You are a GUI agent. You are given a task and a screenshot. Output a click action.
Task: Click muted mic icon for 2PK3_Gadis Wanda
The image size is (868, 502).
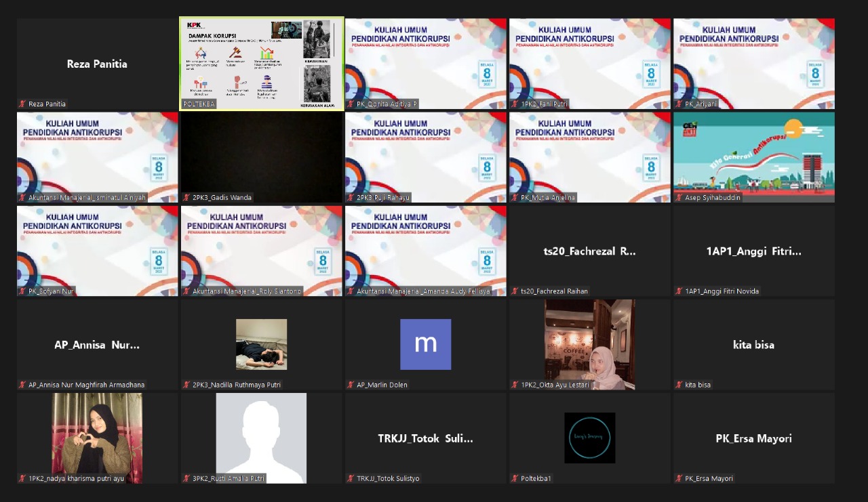coord(186,198)
